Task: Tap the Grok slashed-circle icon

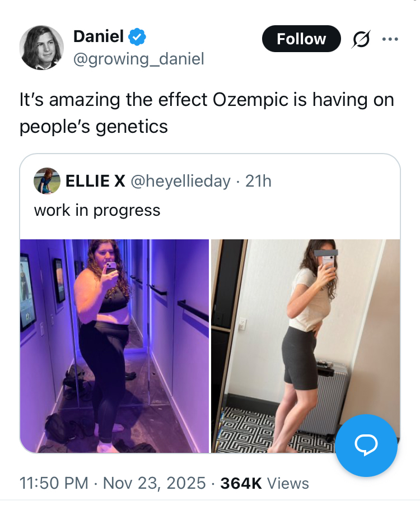Action: [361, 39]
